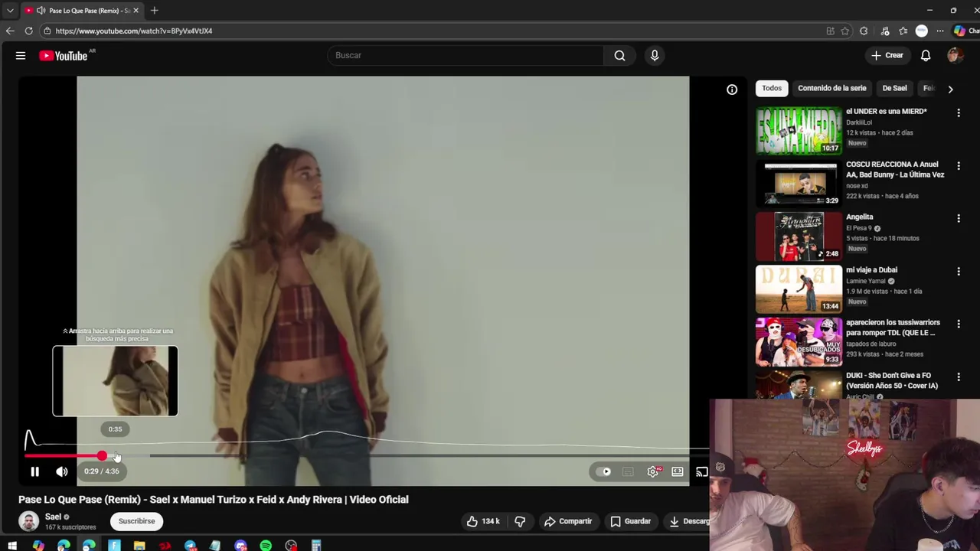Download the video with Descargar
The height and width of the screenshot is (551, 980).
688,521
